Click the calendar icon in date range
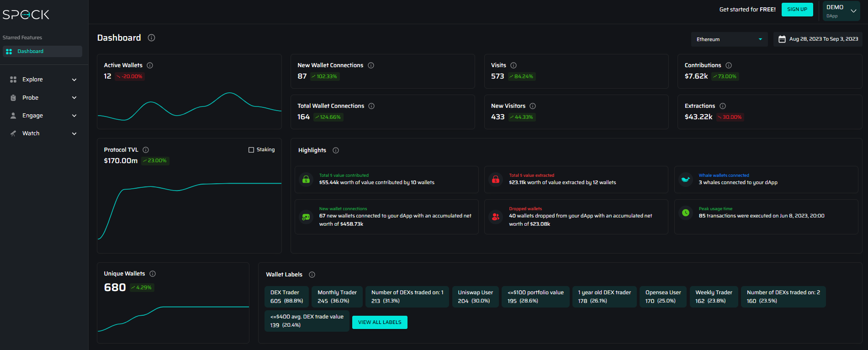Viewport: 868px width, 350px height. pyautogui.click(x=782, y=39)
